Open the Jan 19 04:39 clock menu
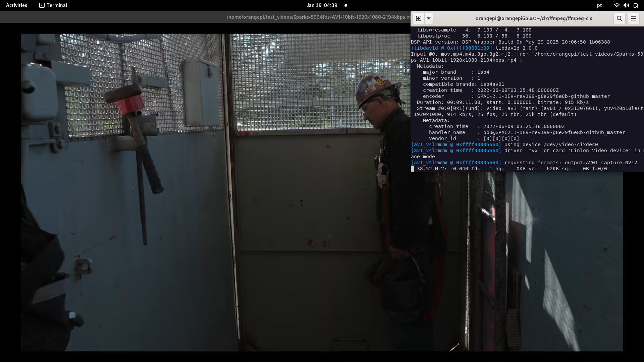The height and width of the screenshot is (362, 644). pyautogui.click(x=322, y=5)
